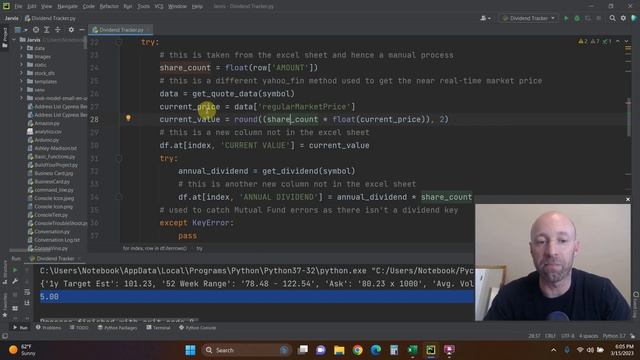Collapse the Jarvis project root
Viewport: 640px width, 360px height.
(15, 40)
